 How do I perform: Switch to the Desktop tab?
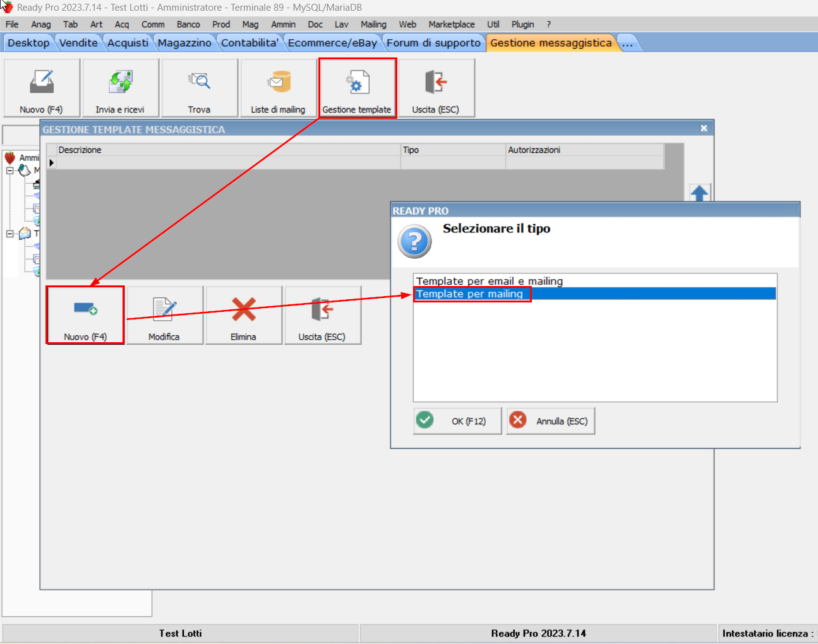(28, 43)
